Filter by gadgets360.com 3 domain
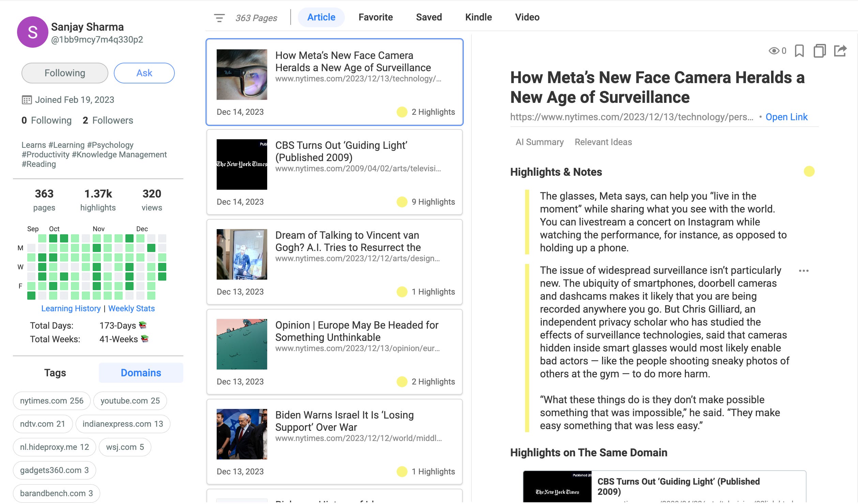Viewport: 858px width, 504px height. tap(55, 470)
